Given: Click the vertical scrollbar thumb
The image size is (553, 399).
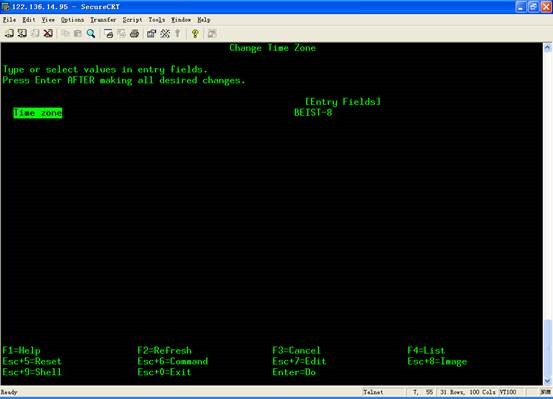Looking at the screenshot, I should pos(547,348).
